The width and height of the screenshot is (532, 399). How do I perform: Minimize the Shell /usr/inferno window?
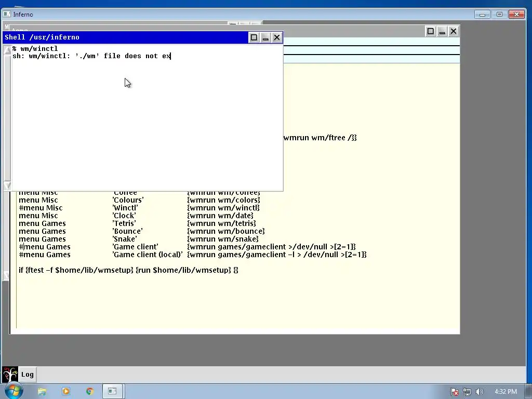[x=265, y=37]
